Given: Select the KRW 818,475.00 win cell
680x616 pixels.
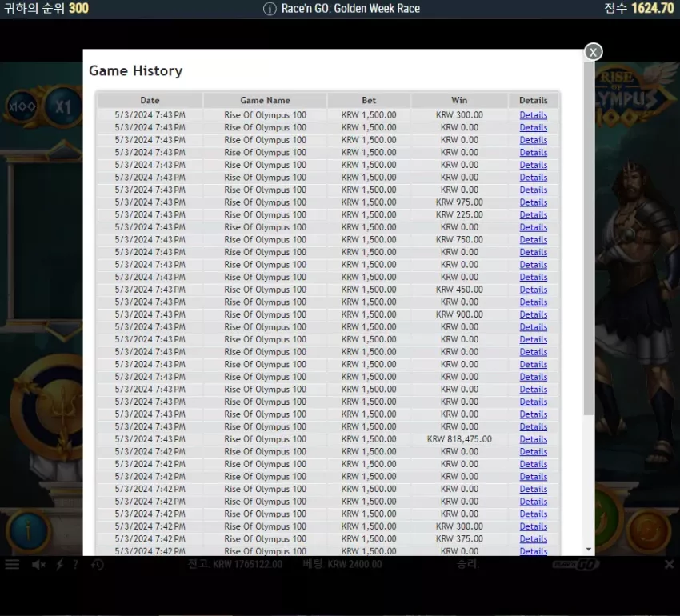Looking at the screenshot, I should pyautogui.click(x=459, y=439).
